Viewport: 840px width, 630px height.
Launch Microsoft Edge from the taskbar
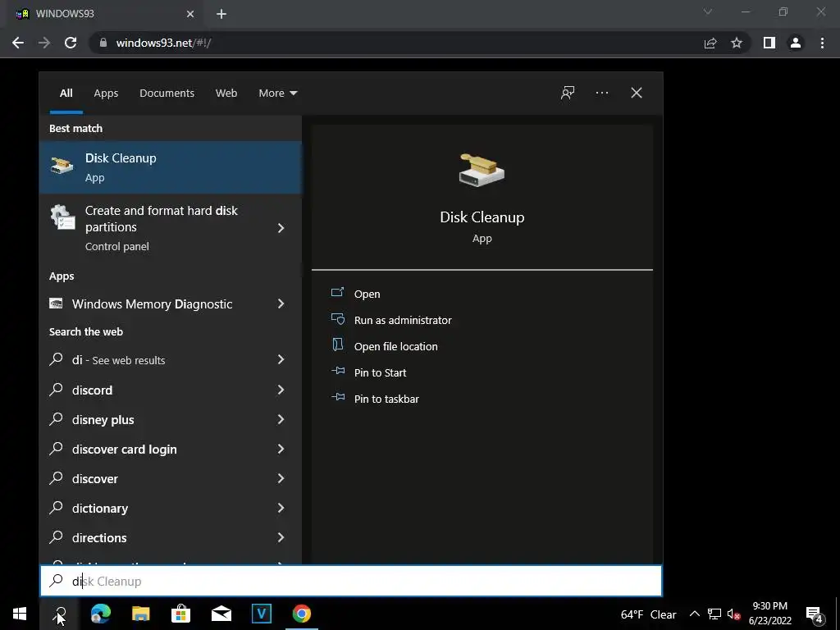coord(101,614)
